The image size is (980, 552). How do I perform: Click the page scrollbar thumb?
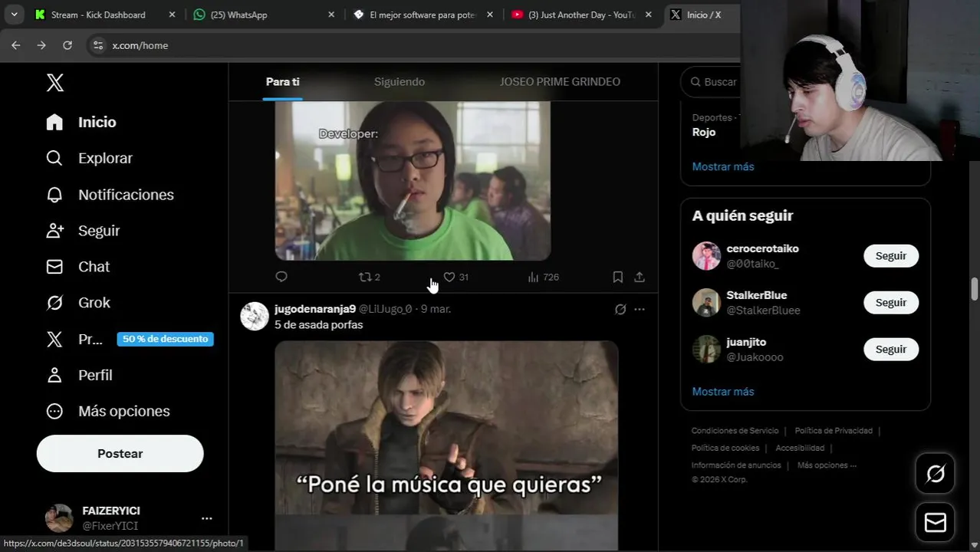(x=975, y=289)
